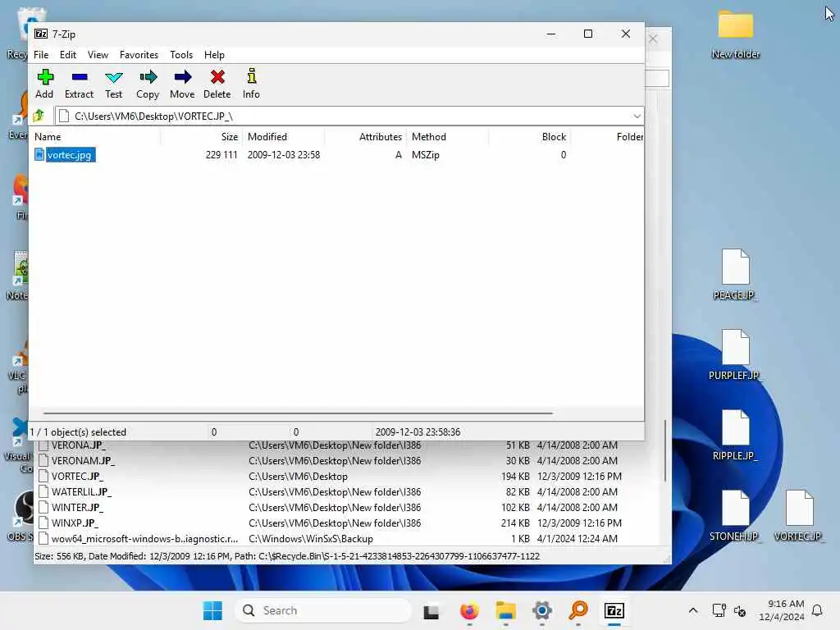The width and height of the screenshot is (840, 630).
Task: Click the MSZip method cell
Action: (x=426, y=155)
